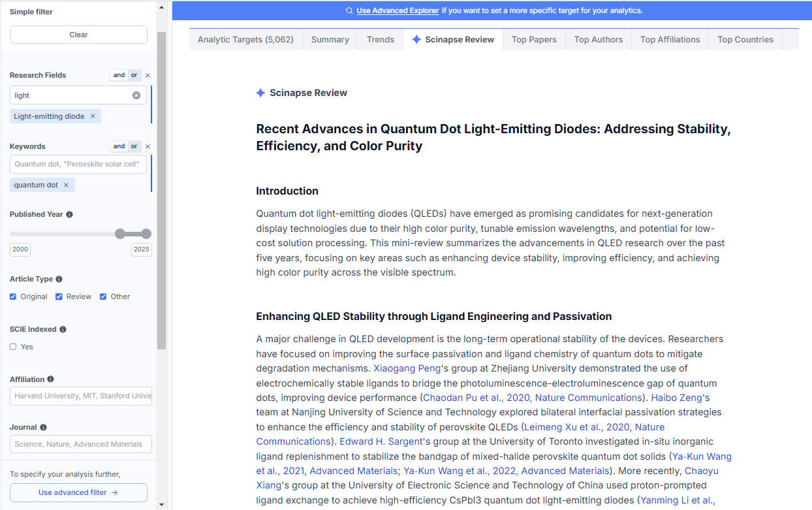Clear the "light" text from Research Fields input
This screenshot has width=812, height=510.
(136, 95)
